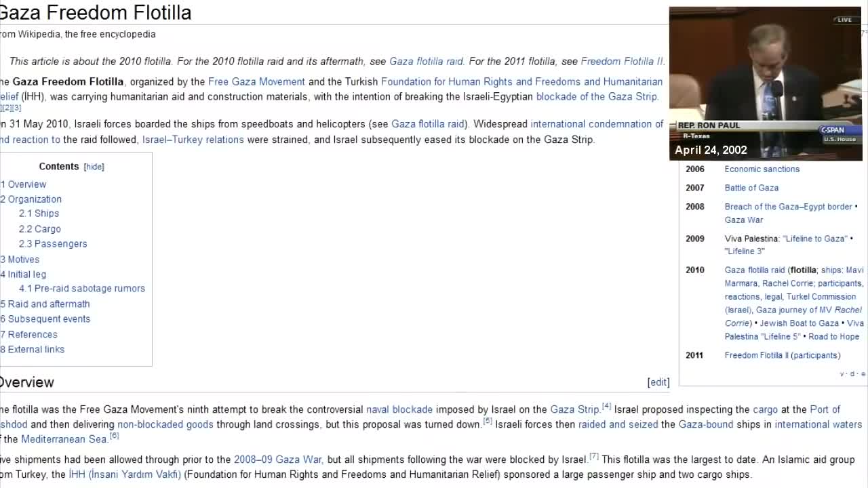The image size is (868, 488).
Task: Go to 2.3 Passengers section
Action: click(53, 244)
